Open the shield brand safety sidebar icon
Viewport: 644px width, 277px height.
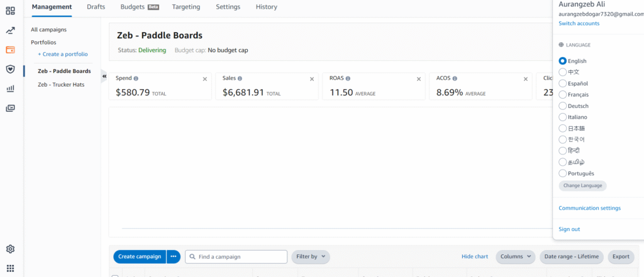[x=10, y=69]
